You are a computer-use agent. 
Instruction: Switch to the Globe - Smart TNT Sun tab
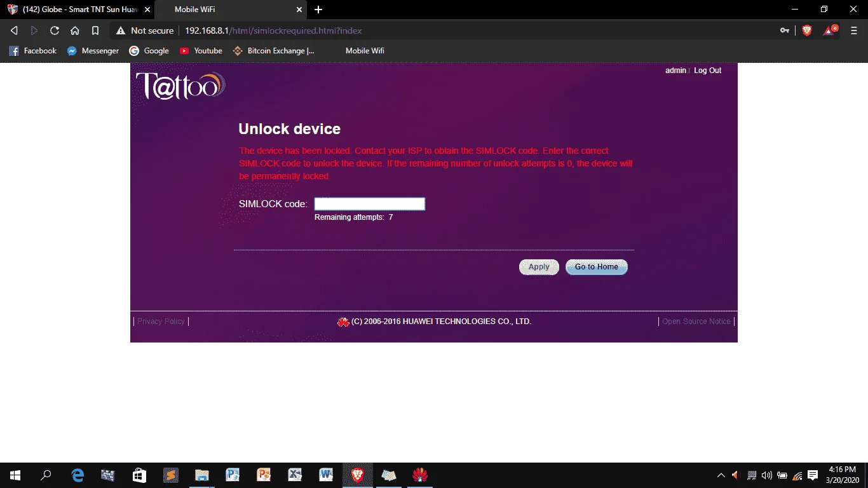(x=78, y=10)
